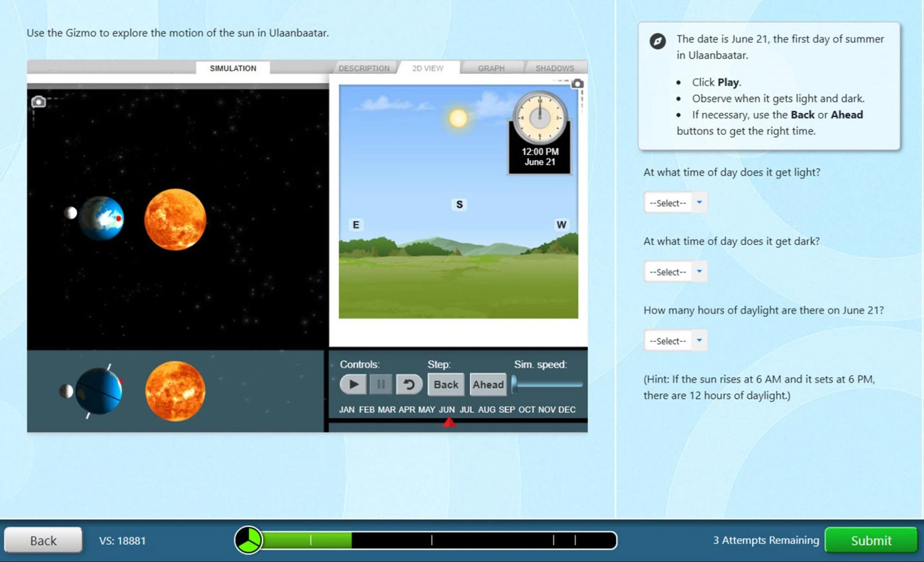This screenshot has height=562, width=924.
Task: Click the Reset circular arrow button
Action: pyautogui.click(x=409, y=385)
